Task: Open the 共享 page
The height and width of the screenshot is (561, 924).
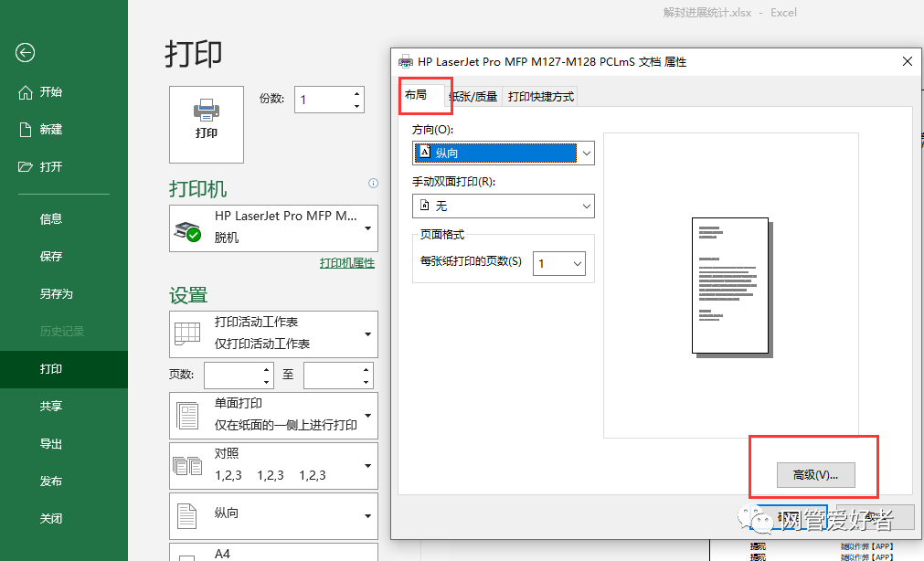Action: [50, 406]
